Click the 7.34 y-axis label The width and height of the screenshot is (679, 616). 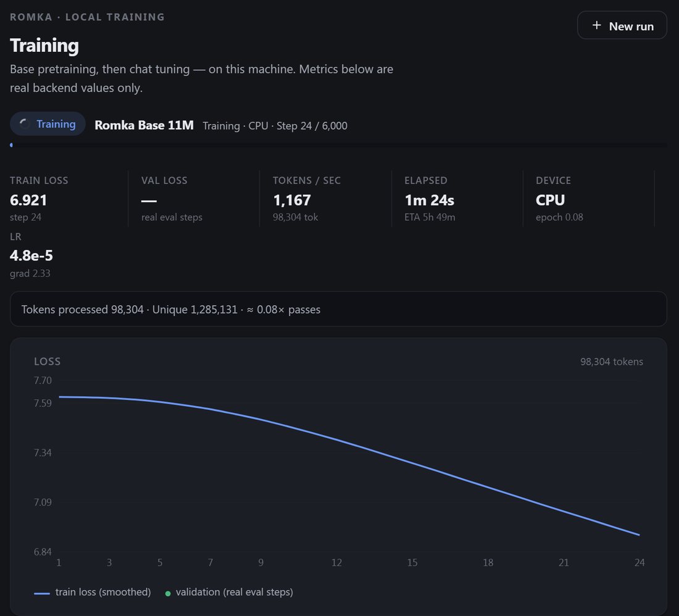(43, 453)
